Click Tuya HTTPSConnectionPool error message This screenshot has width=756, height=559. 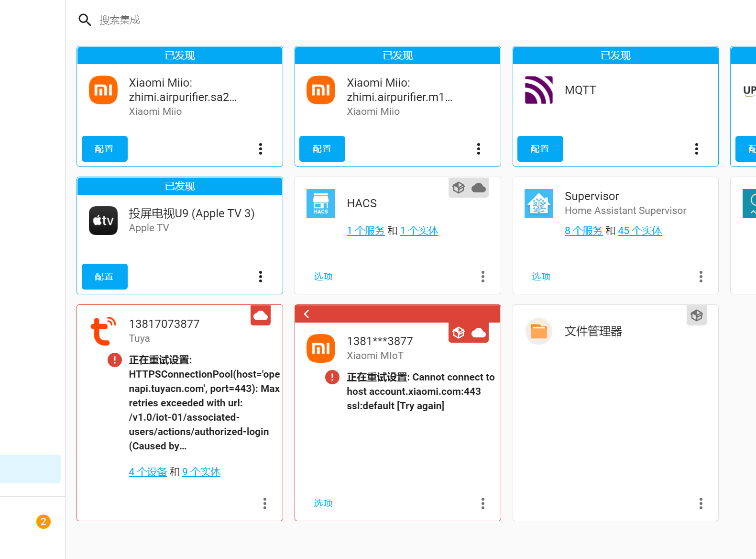204,403
